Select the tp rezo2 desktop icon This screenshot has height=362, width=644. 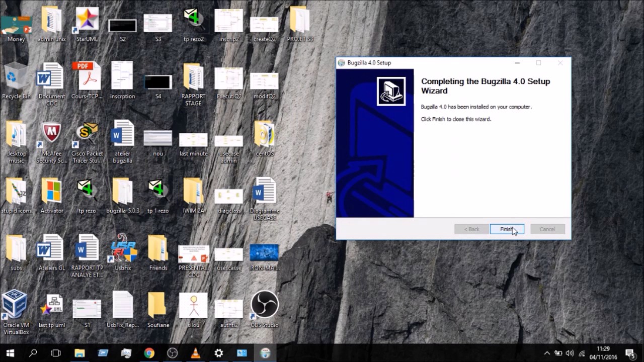pyautogui.click(x=194, y=24)
